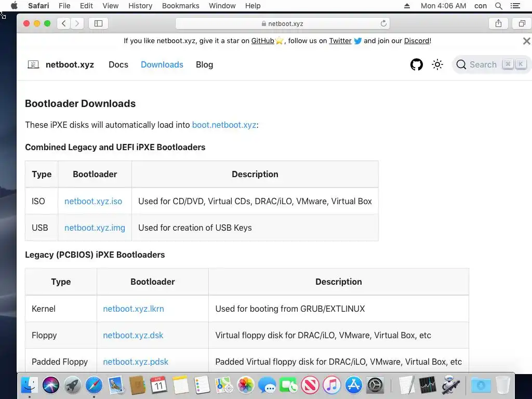Open the Edit menu
Image resolution: width=532 pixels, height=399 pixels.
pyautogui.click(x=86, y=6)
